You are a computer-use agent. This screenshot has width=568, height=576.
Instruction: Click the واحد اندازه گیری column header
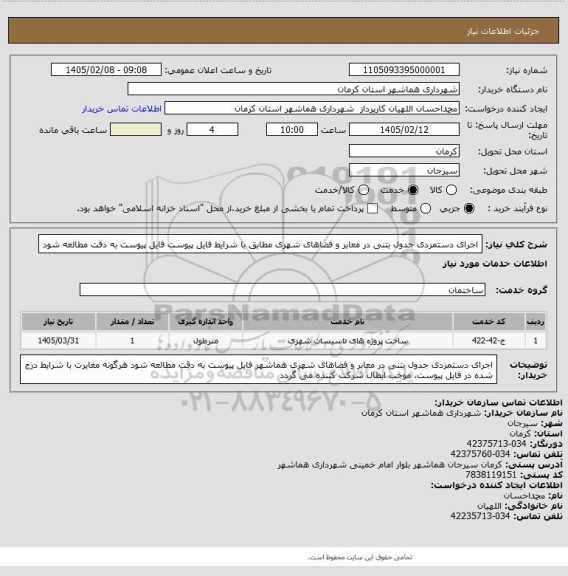pyautogui.click(x=205, y=322)
